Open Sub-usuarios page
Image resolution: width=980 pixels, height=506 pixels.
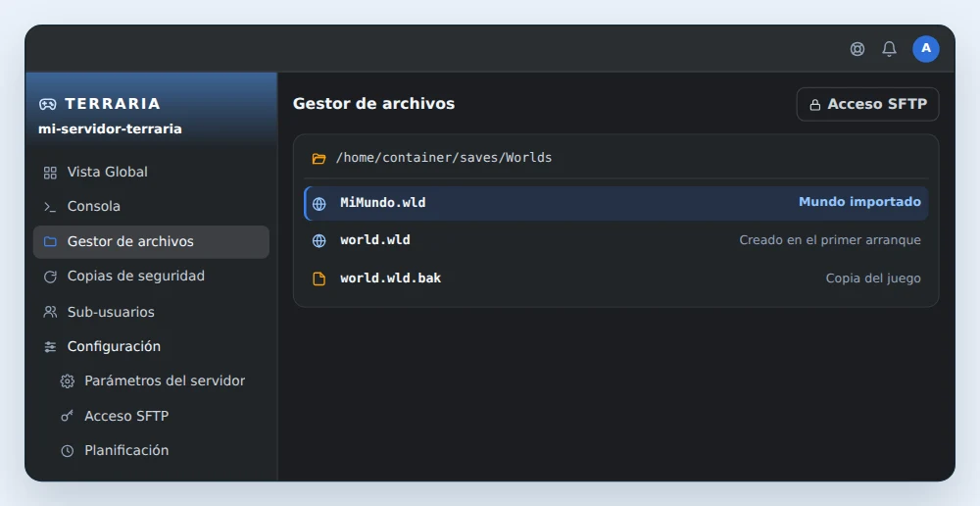pos(151,312)
